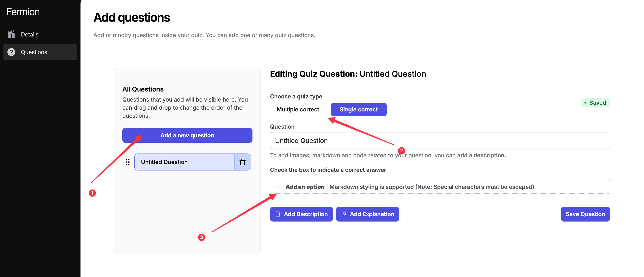
Task: Click the Add an option row
Action: 440,187
